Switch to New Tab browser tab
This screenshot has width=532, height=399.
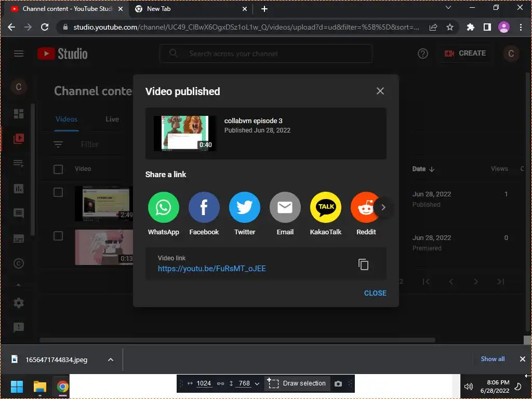click(x=191, y=9)
